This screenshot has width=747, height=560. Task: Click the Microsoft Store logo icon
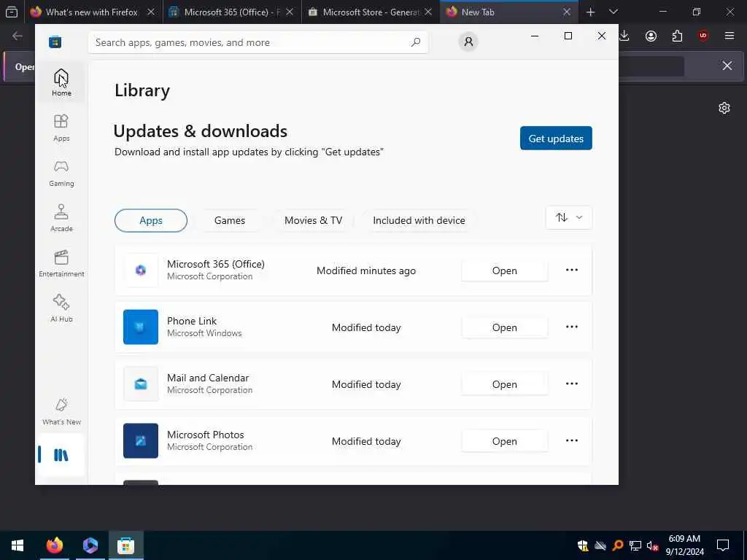click(55, 42)
